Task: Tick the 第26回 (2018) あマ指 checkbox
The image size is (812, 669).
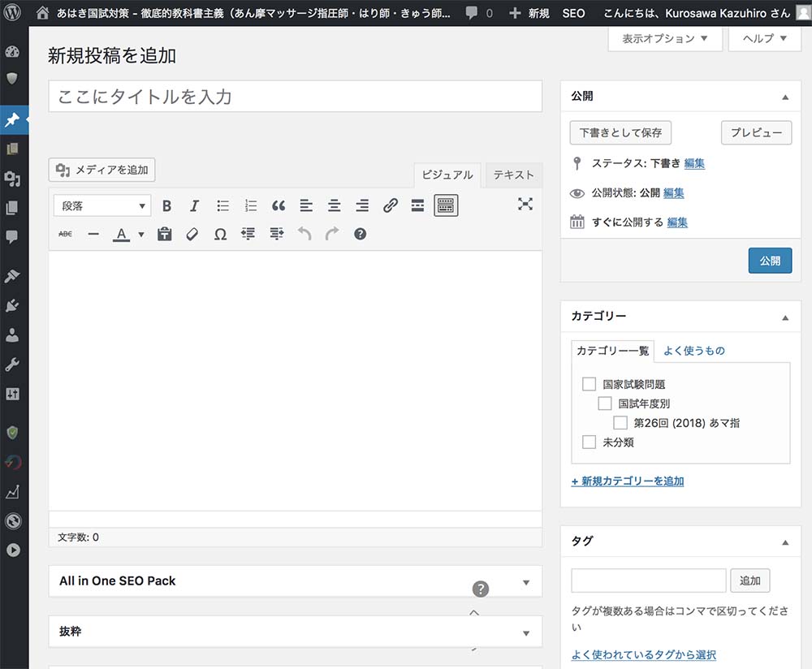Action: tap(620, 423)
